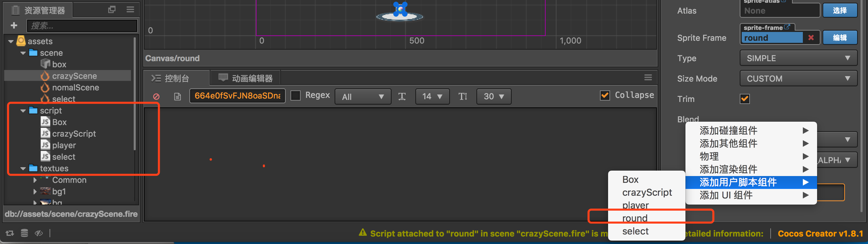Open the console log file icon
Image resolution: width=868 pixels, height=244 pixels.
click(x=177, y=97)
